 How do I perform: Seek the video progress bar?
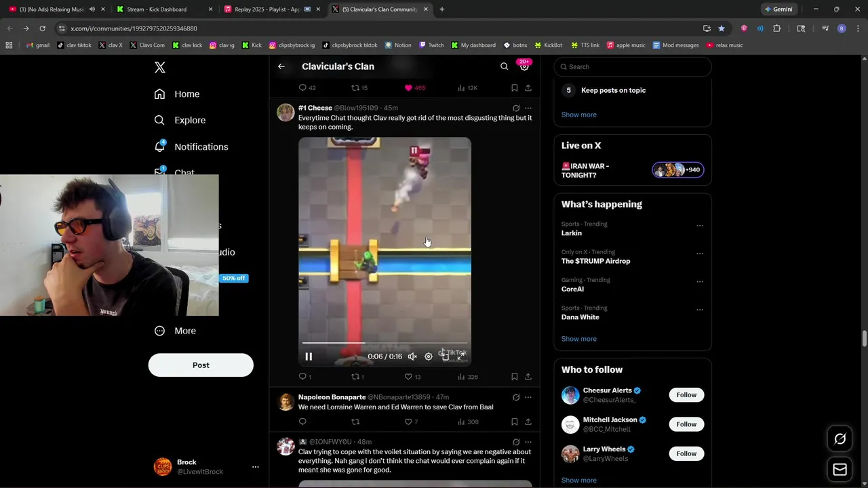tap(384, 344)
